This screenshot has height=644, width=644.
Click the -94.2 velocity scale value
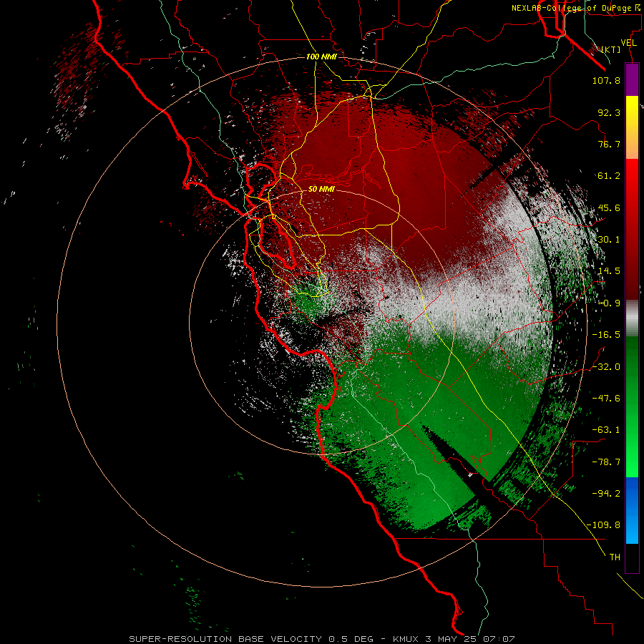click(606, 494)
